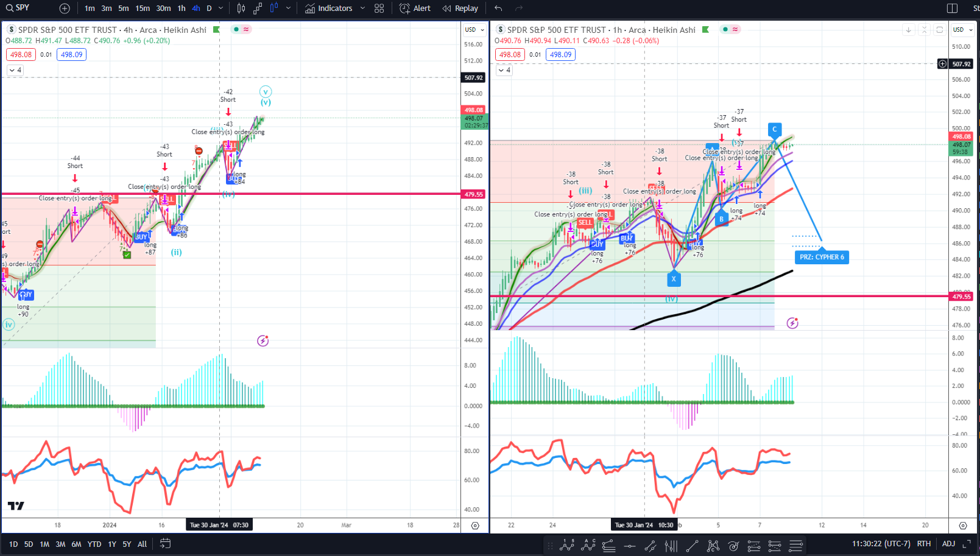Expand the 4 indicators legend on right chart
The height and width of the screenshot is (556, 980).
pyautogui.click(x=504, y=70)
